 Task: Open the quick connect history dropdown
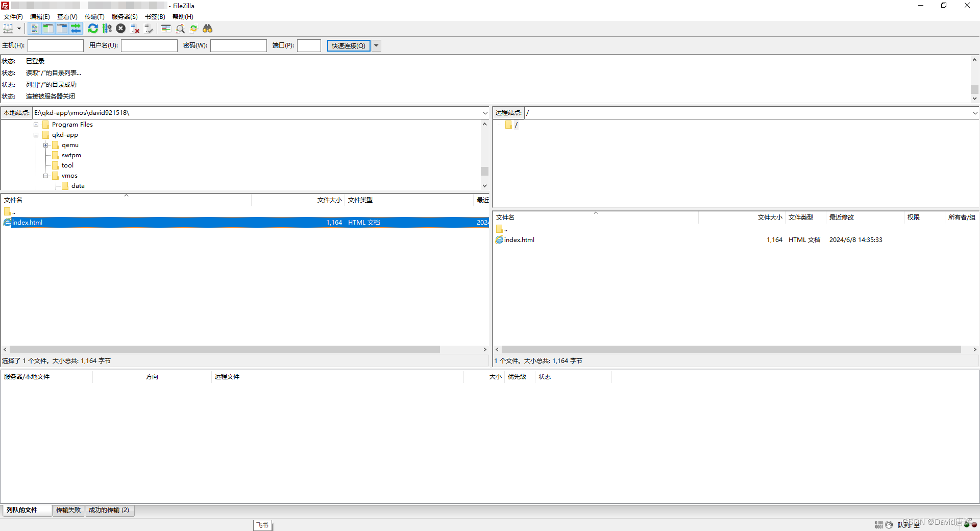pyautogui.click(x=376, y=45)
